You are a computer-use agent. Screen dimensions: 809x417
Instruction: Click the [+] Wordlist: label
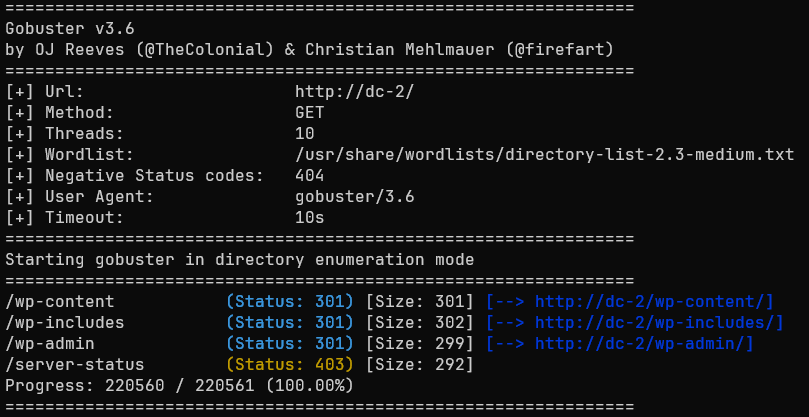(70, 155)
